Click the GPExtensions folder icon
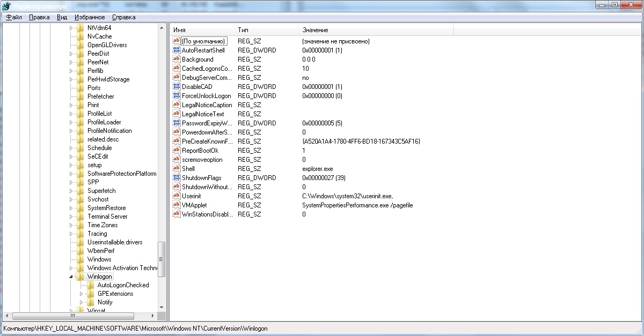 (x=91, y=294)
